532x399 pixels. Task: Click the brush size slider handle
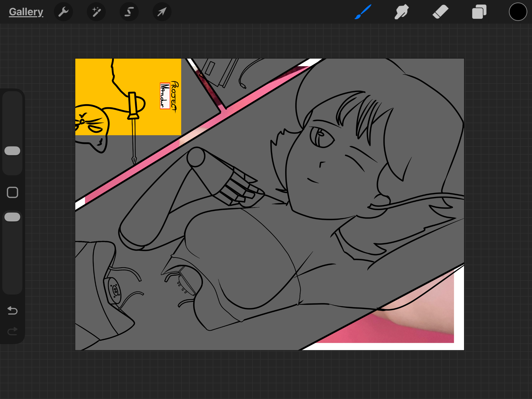12,151
